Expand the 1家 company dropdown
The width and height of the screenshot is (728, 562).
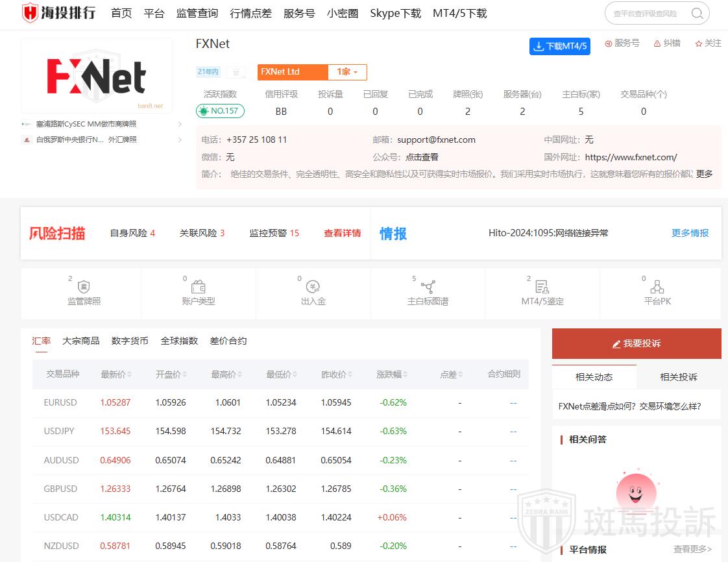[347, 72]
